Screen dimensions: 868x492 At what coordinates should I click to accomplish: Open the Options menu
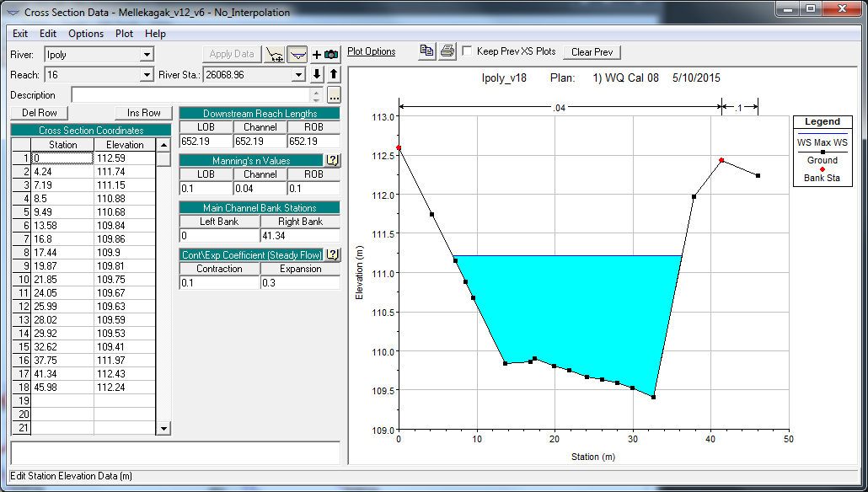point(86,34)
